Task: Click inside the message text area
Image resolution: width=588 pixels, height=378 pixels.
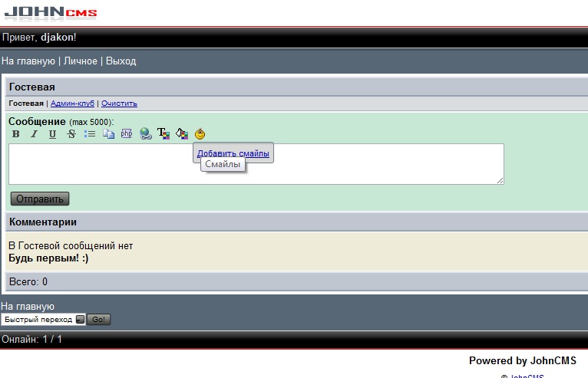Action: point(256,164)
